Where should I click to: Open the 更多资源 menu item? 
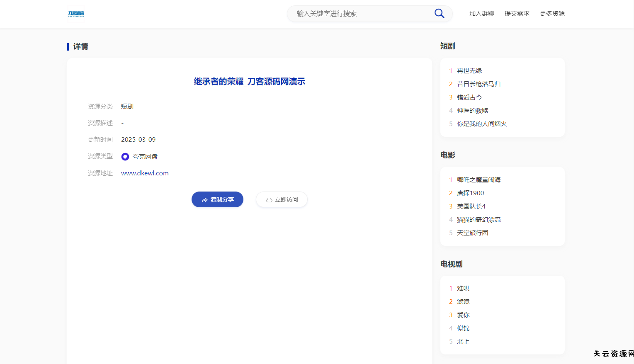click(x=552, y=14)
